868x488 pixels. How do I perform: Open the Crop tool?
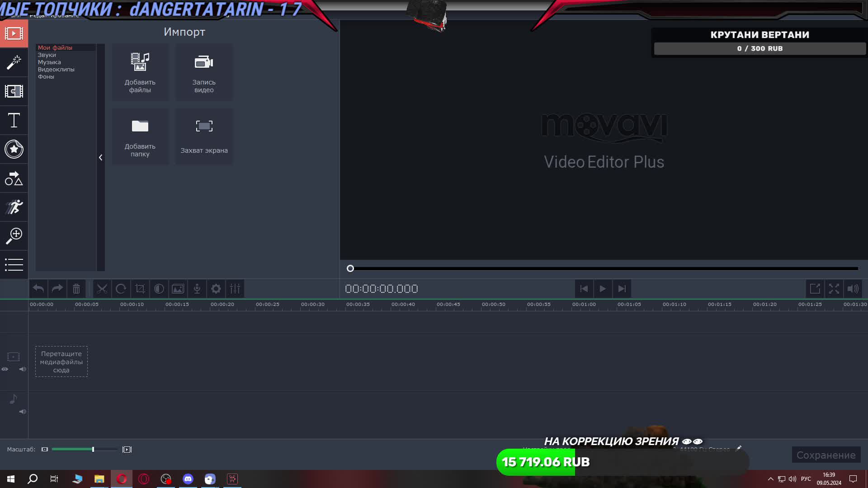(x=140, y=289)
